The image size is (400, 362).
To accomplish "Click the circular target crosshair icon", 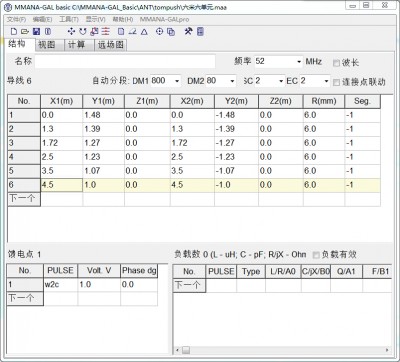I will click(159, 32).
